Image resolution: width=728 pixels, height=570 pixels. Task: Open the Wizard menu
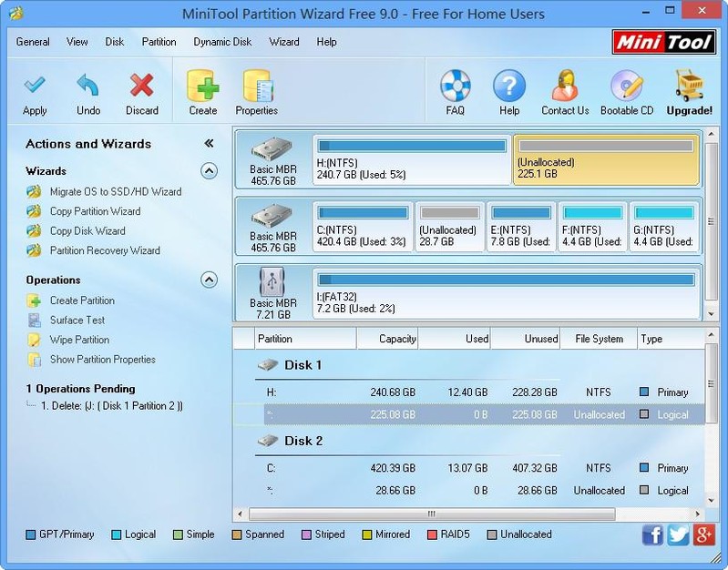(284, 42)
